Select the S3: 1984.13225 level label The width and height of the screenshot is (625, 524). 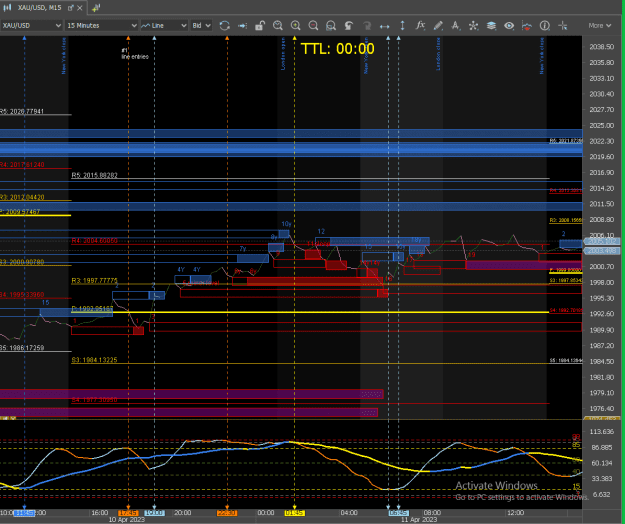pyautogui.click(x=94, y=360)
